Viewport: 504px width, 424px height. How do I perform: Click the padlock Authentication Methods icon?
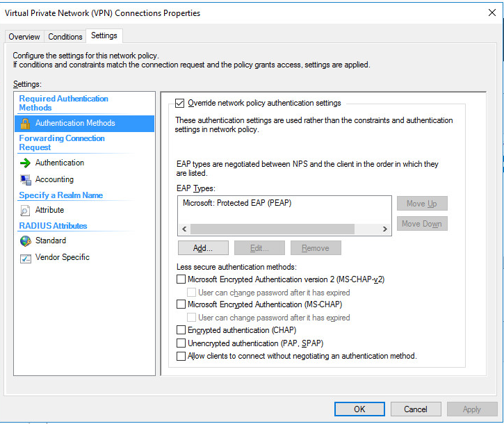[x=25, y=124]
